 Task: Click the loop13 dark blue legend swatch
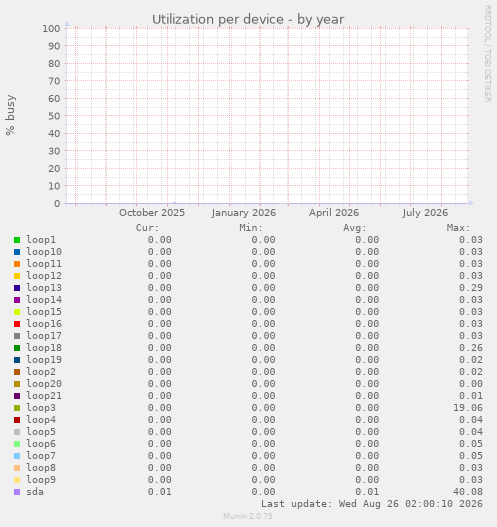[x=17, y=288]
